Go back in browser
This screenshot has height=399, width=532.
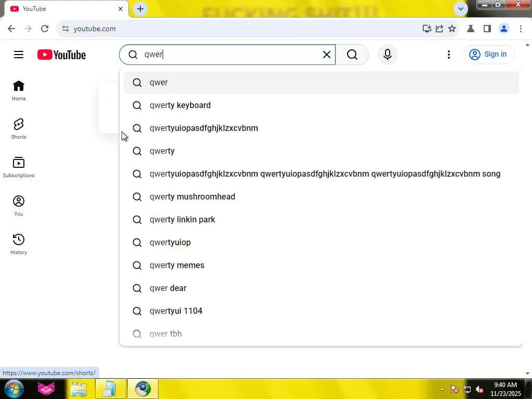(x=11, y=29)
